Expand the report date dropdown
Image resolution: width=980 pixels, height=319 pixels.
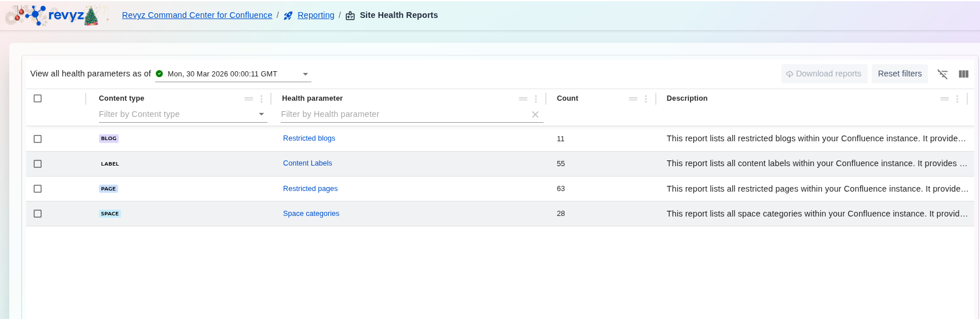coord(306,74)
